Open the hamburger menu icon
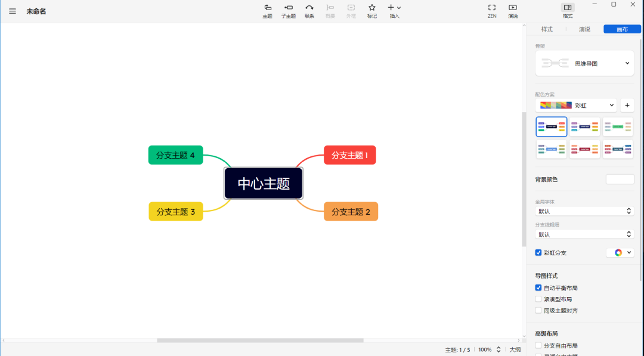 point(12,11)
